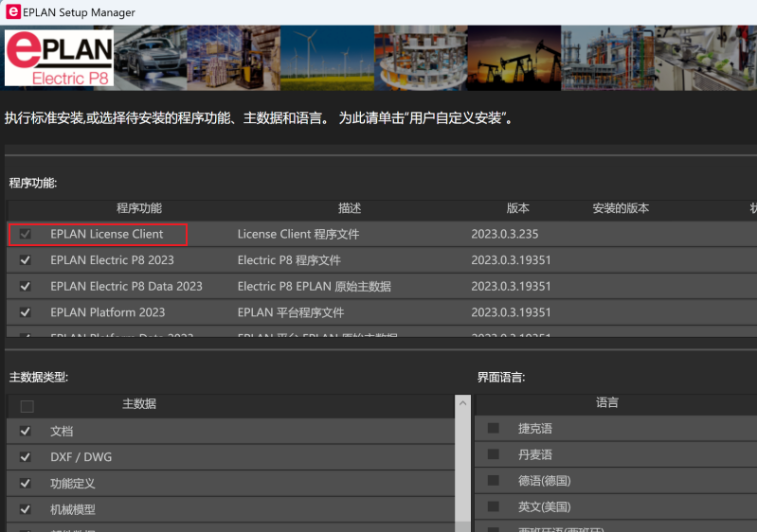Click the EPLAN icon in the title bar
The height and width of the screenshot is (532, 757).
(12, 12)
